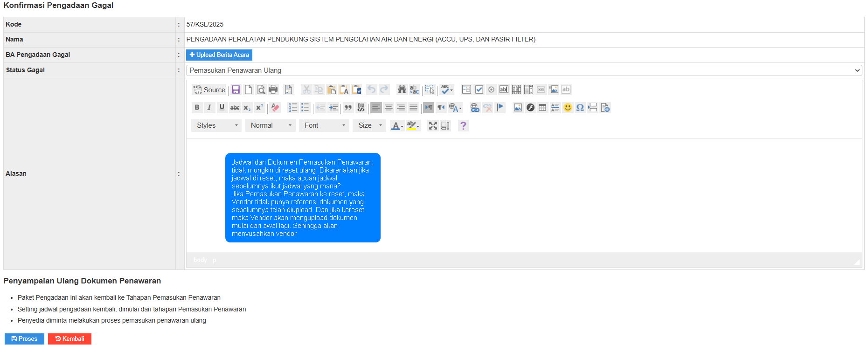Viewport: 868px width, 345px height.
Task: Open the Styles dropdown
Action: coord(216,125)
